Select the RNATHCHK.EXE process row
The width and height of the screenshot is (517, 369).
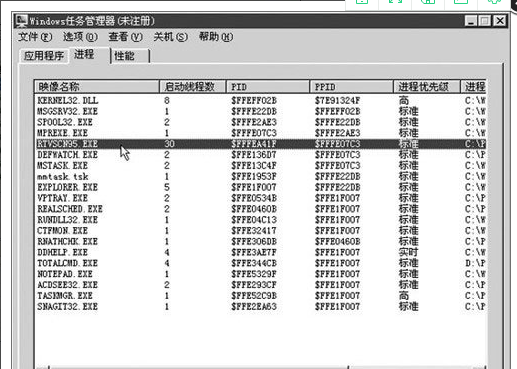pos(261,242)
